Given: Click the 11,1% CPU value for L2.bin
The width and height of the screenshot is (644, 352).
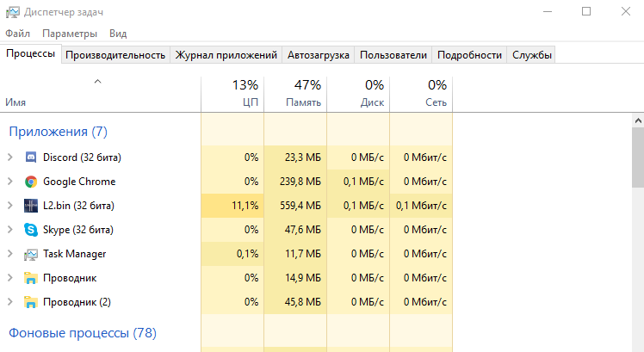Looking at the screenshot, I should [x=245, y=206].
